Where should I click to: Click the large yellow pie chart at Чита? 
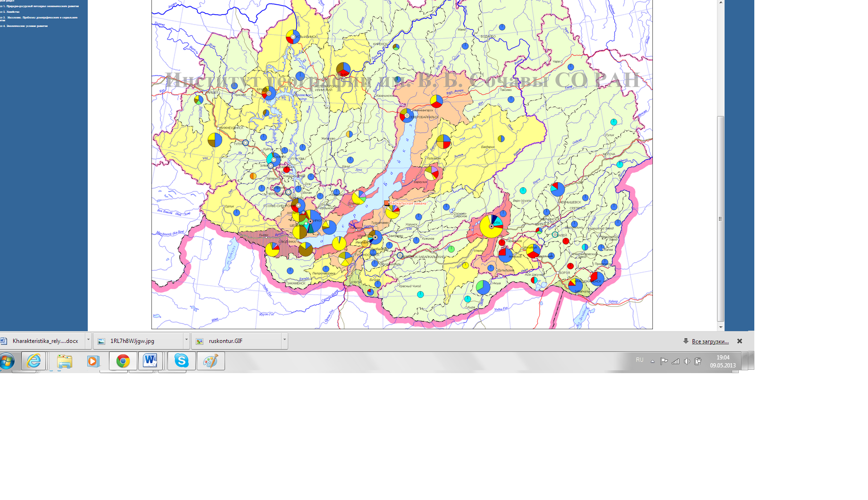point(491,226)
